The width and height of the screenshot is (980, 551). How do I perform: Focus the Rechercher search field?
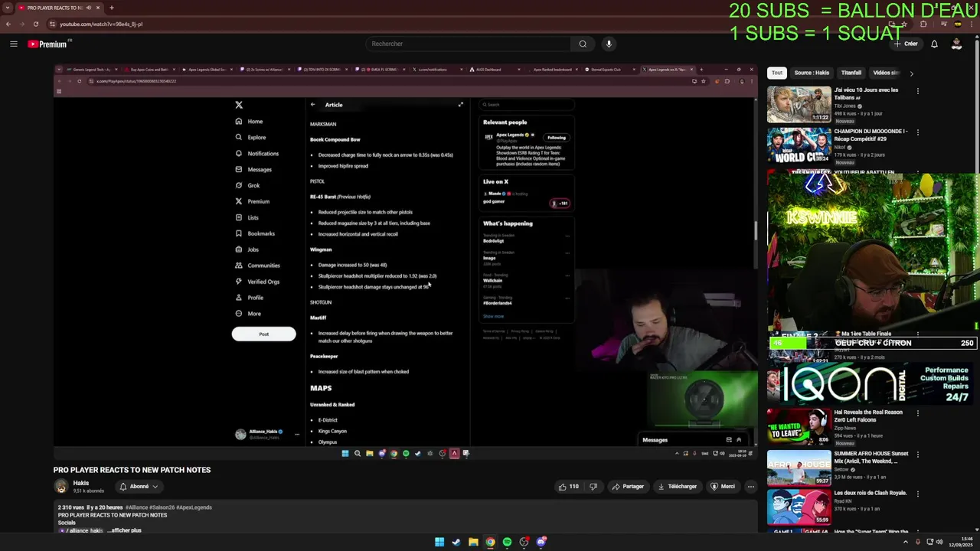coord(468,44)
